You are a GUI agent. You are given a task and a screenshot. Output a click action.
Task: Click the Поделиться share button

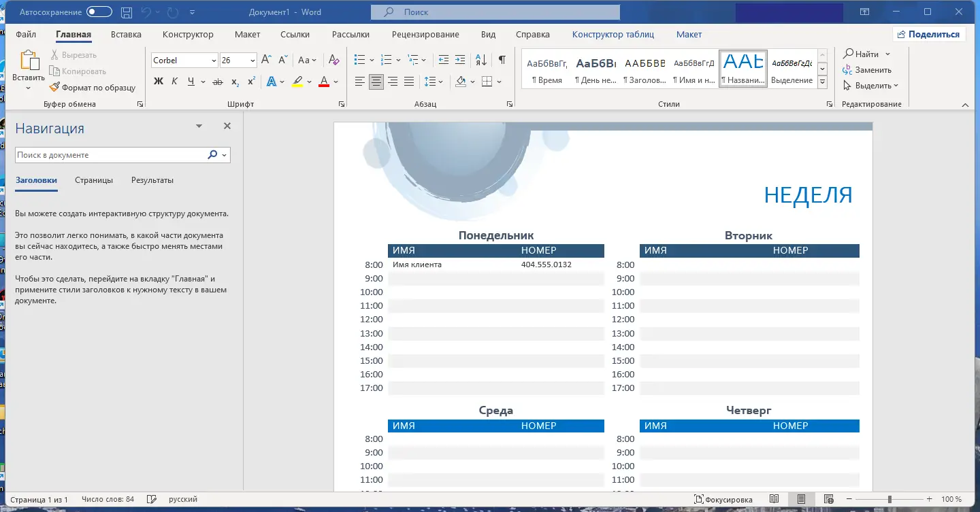928,35
